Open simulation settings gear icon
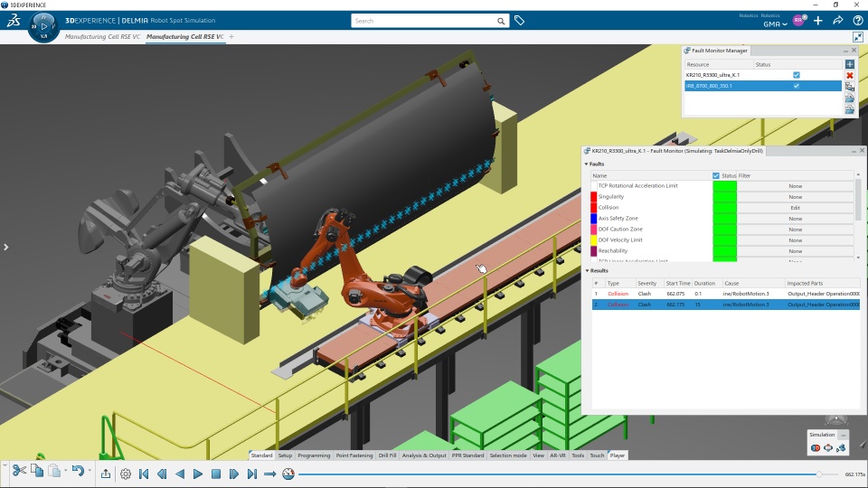 point(126,474)
